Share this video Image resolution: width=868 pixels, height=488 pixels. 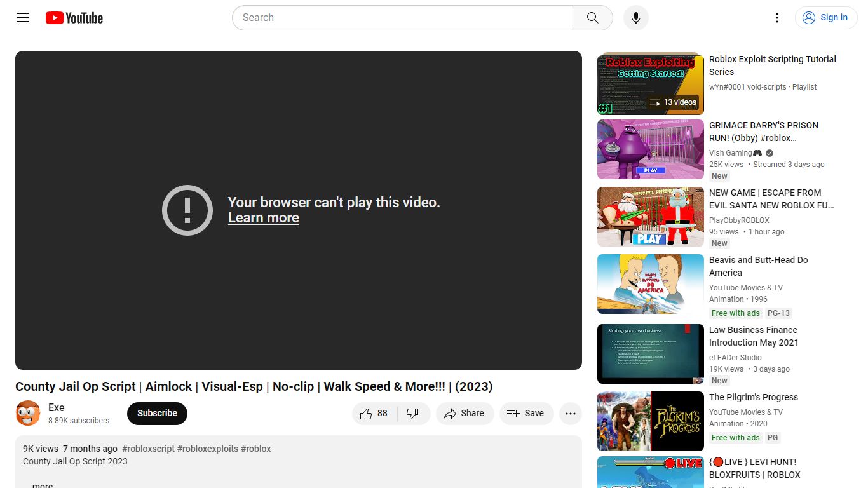pyautogui.click(x=465, y=414)
